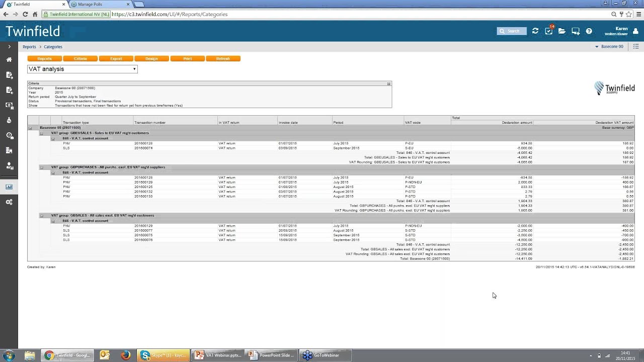Open the person with card sidebar icon
The width and height of the screenshot is (644, 362).
click(x=9, y=165)
